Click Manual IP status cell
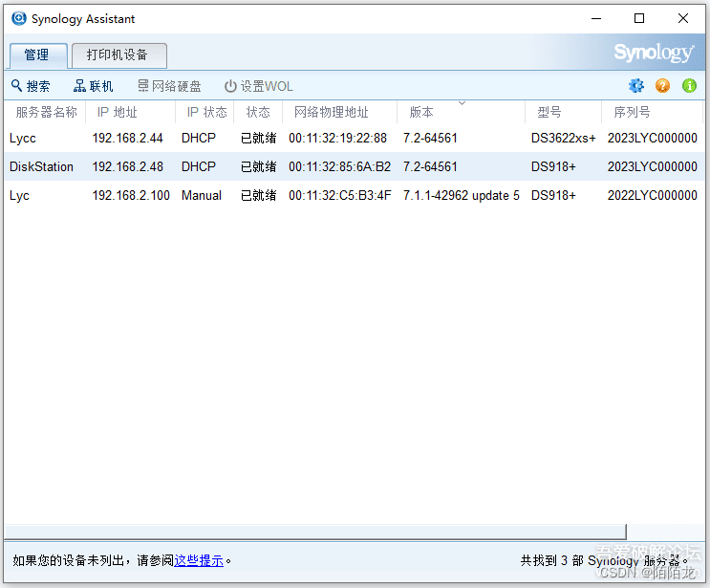The image size is (710, 588). (202, 196)
